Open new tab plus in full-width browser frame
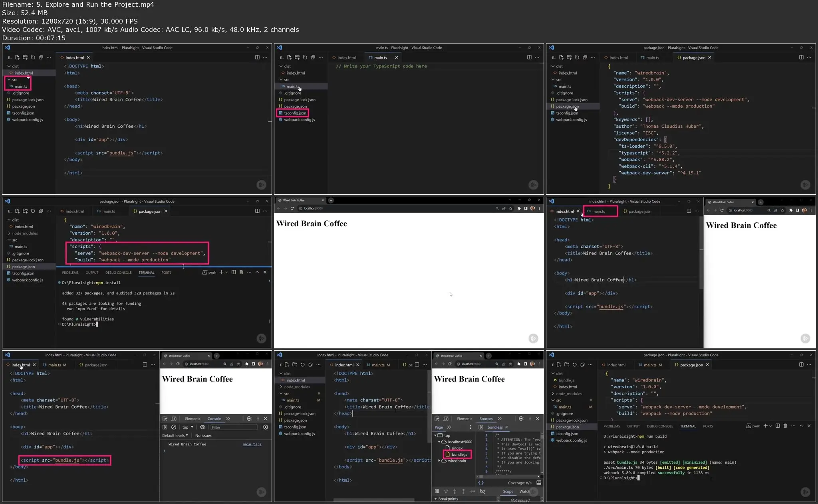The width and height of the screenshot is (818, 504). 331,200
